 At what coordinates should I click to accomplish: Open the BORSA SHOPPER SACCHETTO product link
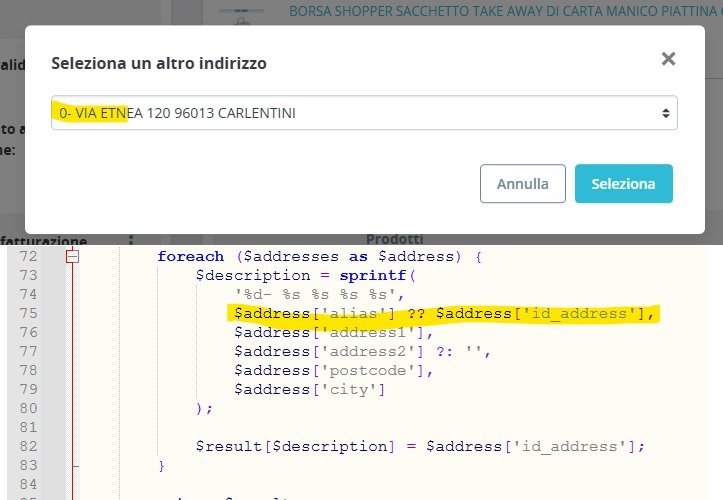[x=505, y=11]
